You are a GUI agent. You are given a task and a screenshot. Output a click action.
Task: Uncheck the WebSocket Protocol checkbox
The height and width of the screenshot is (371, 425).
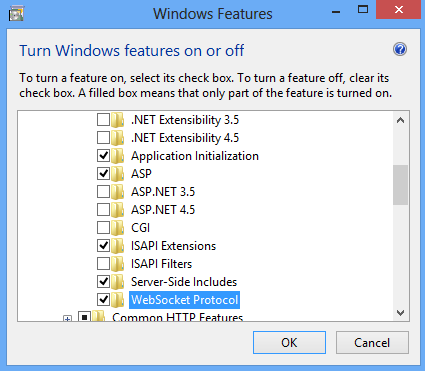pos(103,300)
